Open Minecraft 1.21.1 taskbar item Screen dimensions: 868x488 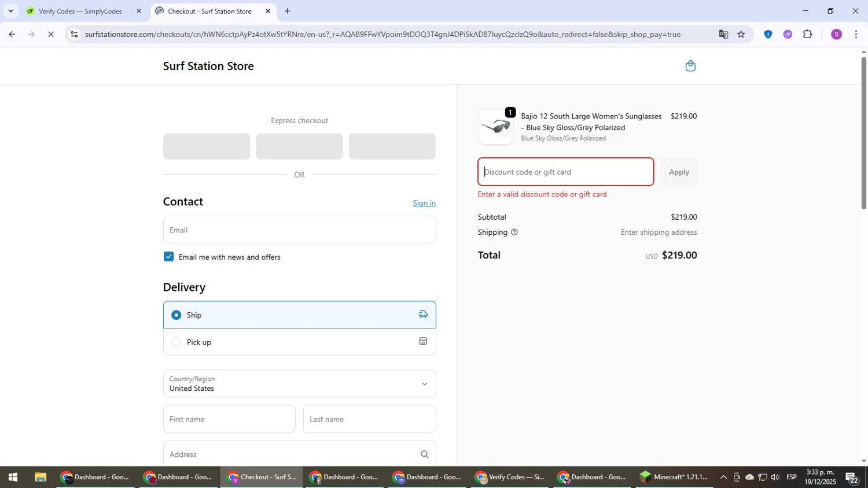674,478
